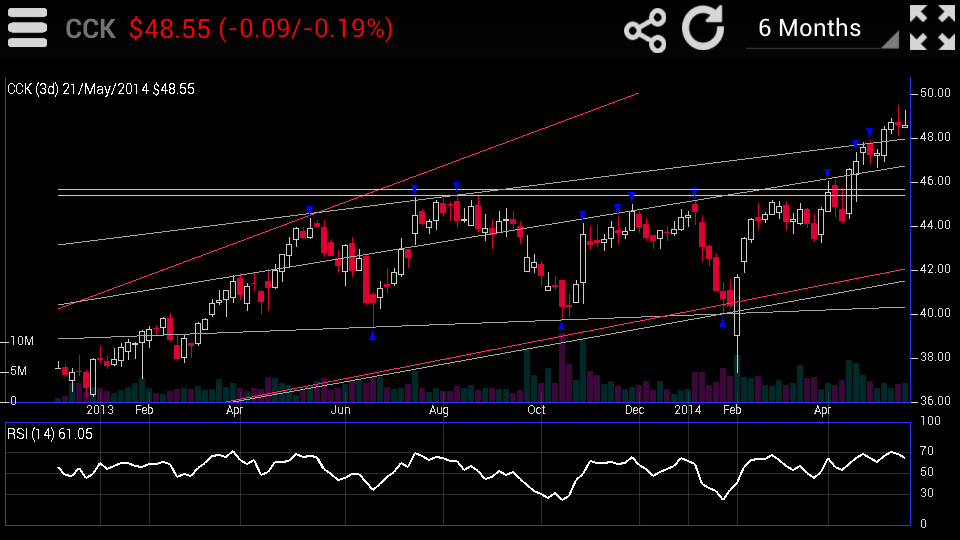960x540 pixels.
Task: Select the steep pink trend line
Action: 349,201
